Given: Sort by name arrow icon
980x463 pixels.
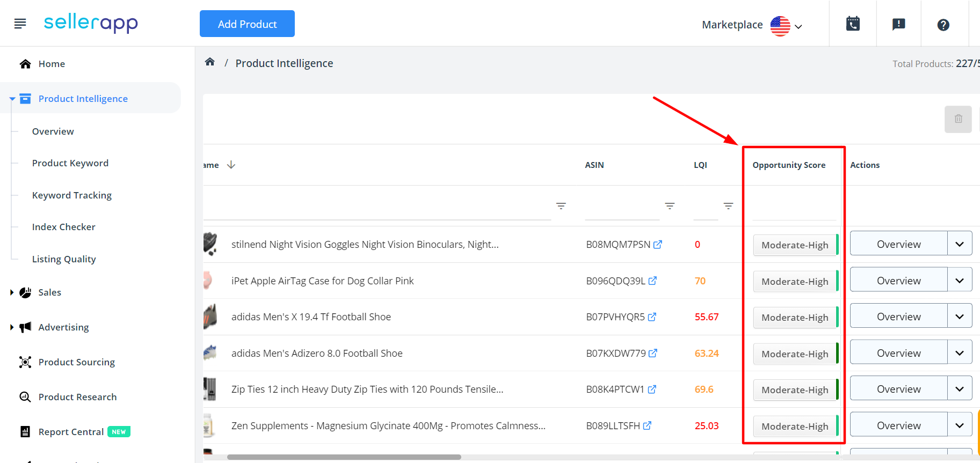Looking at the screenshot, I should tap(231, 165).
